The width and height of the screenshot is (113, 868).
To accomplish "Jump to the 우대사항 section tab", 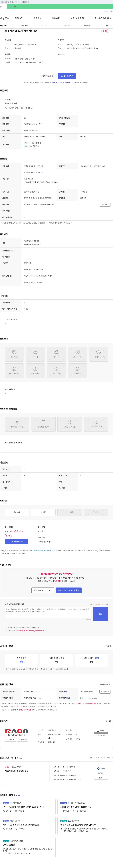I will pyautogui.click(x=45, y=26).
